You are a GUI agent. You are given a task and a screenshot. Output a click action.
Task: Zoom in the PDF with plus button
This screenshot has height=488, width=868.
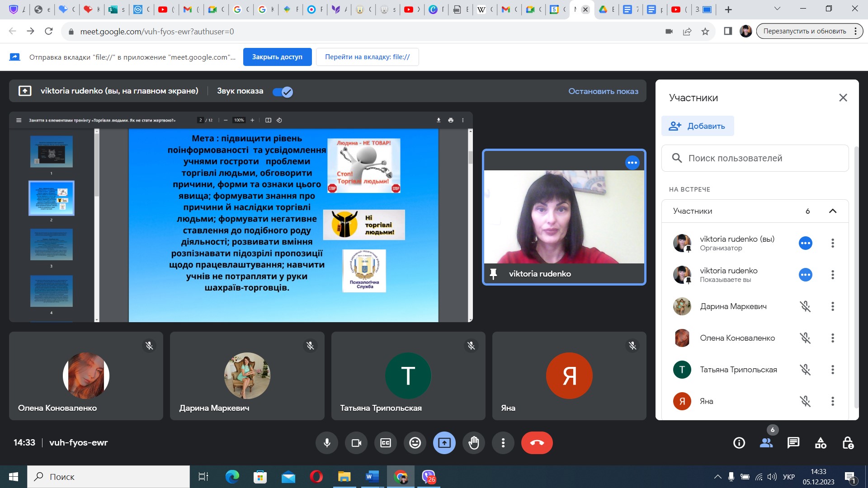point(252,120)
